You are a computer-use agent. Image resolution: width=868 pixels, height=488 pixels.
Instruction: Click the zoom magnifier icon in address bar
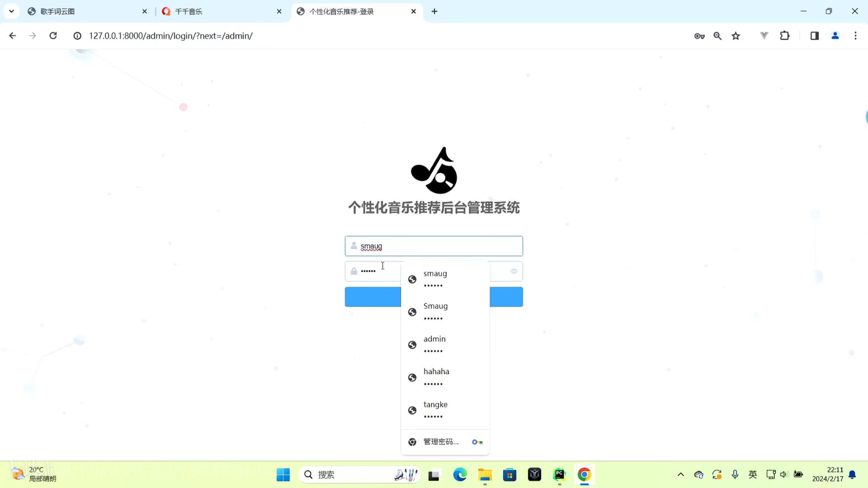717,36
